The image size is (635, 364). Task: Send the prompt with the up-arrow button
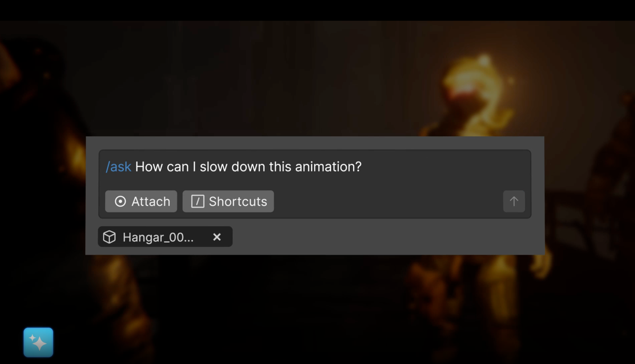point(514,202)
